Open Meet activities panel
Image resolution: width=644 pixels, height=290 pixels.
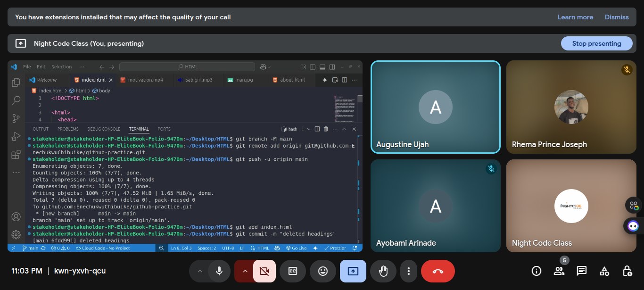tap(604, 271)
